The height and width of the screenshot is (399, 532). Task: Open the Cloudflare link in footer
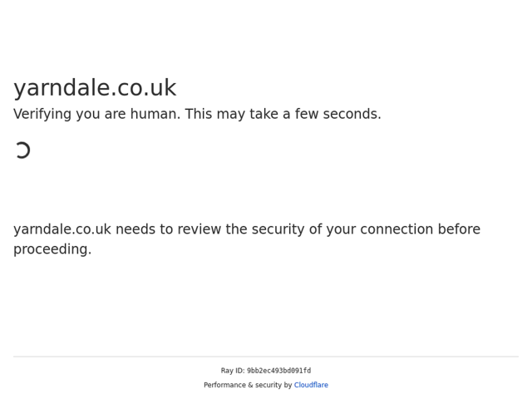[x=311, y=386]
